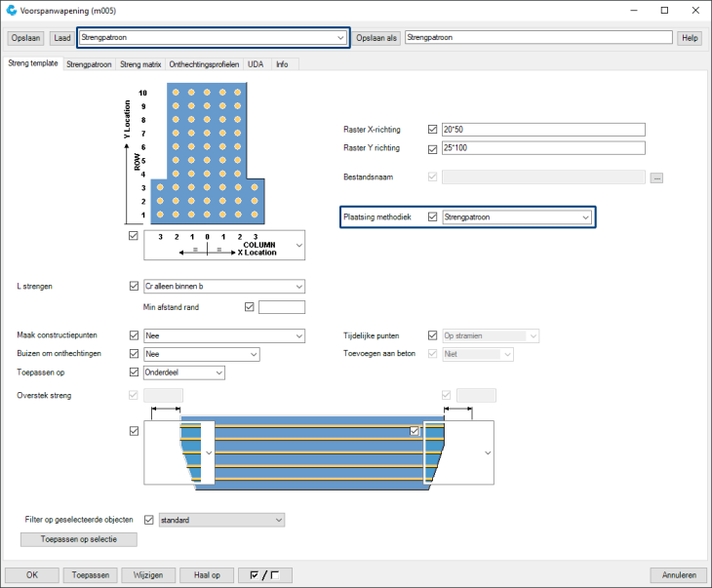Click the browse button next to Bestandsnaam
Image resolution: width=712 pixels, height=588 pixels.
657,177
